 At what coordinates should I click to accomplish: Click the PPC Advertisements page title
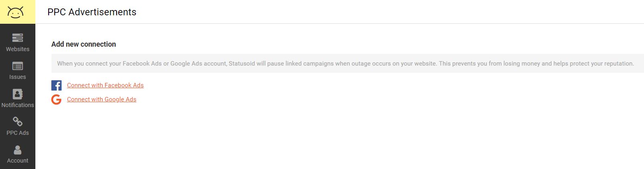(x=92, y=12)
